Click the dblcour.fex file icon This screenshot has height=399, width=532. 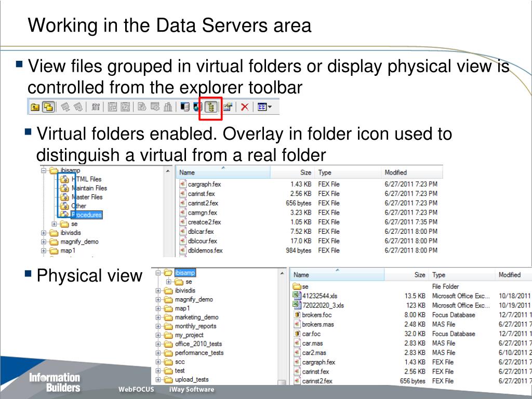pyautogui.click(x=183, y=241)
